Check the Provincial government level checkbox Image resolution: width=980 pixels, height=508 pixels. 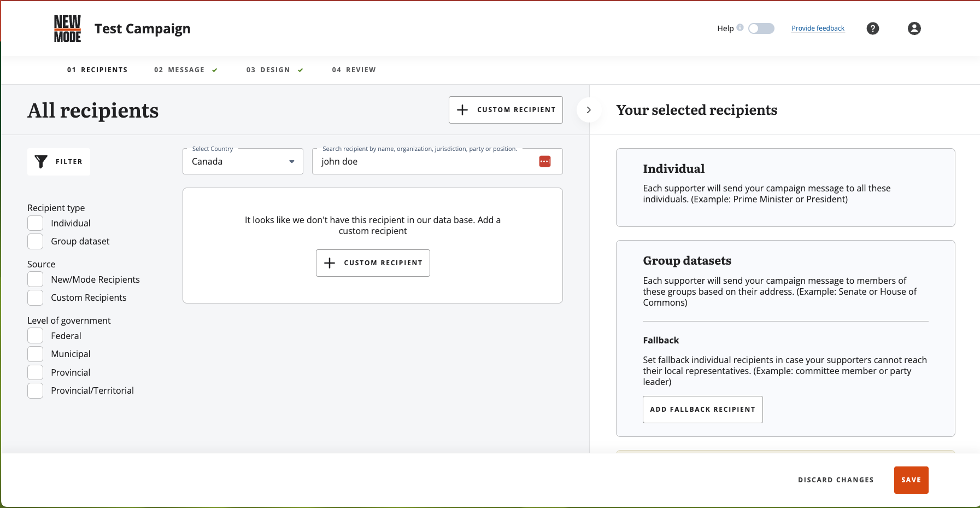[x=36, y=372]
